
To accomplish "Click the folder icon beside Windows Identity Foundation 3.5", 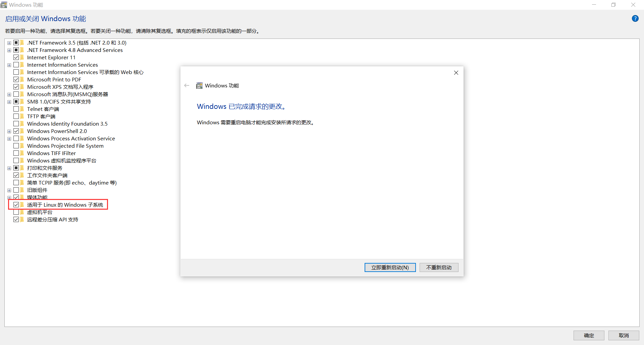I will [x=22, y=124].
